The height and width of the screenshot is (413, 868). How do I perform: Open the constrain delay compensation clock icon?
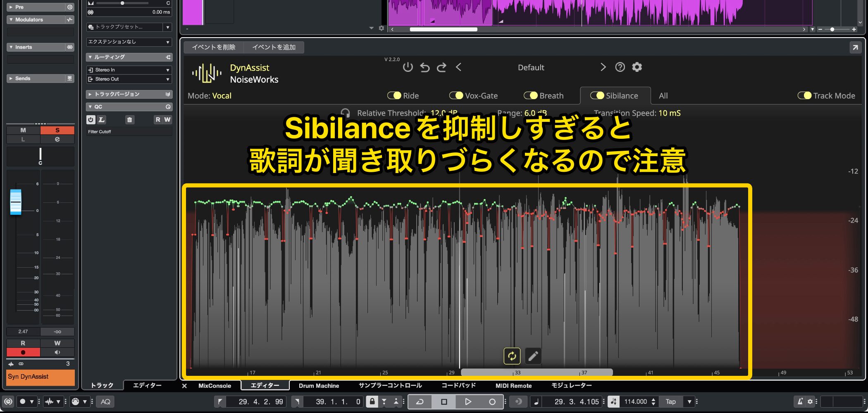click(8, 401)
